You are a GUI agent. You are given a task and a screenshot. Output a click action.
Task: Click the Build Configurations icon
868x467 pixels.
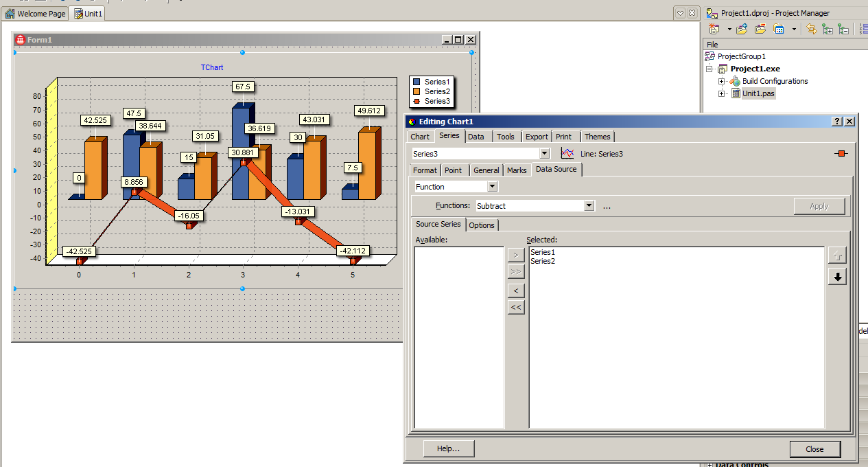point(735,81)
